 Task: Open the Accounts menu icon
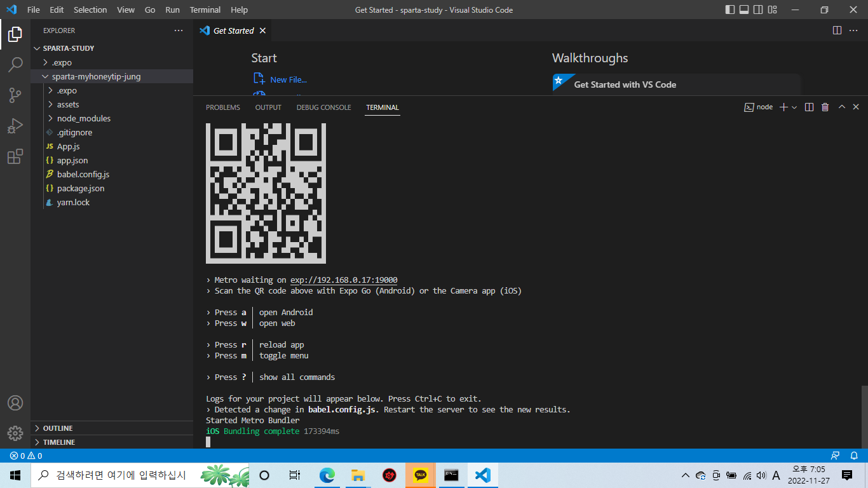click(x=15, y=403)
